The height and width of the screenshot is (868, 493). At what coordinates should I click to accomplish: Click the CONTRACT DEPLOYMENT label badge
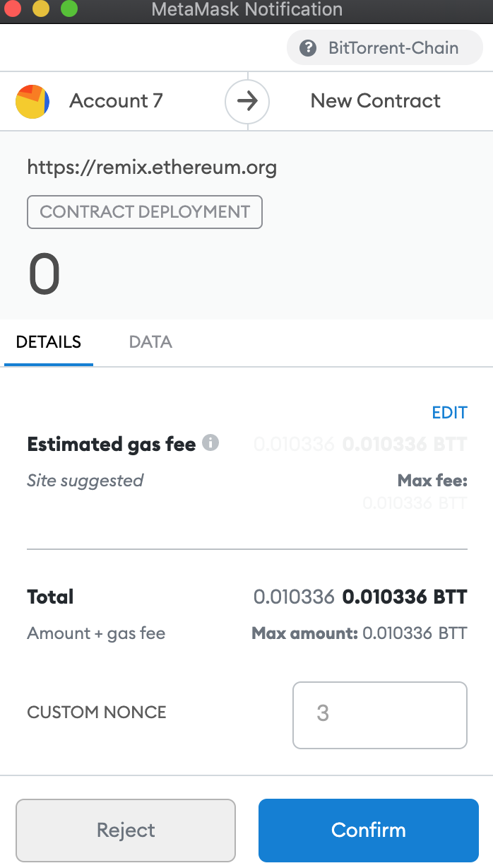[145, 212]
